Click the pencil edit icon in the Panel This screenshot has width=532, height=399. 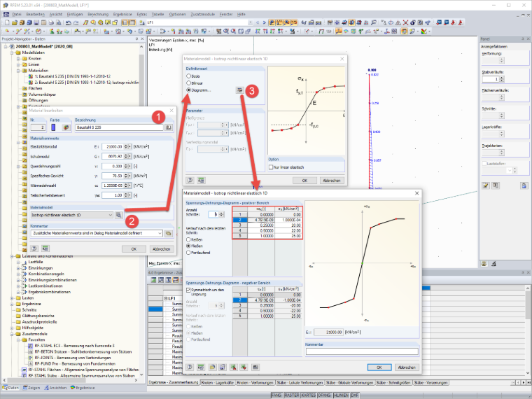click(486, 185)
